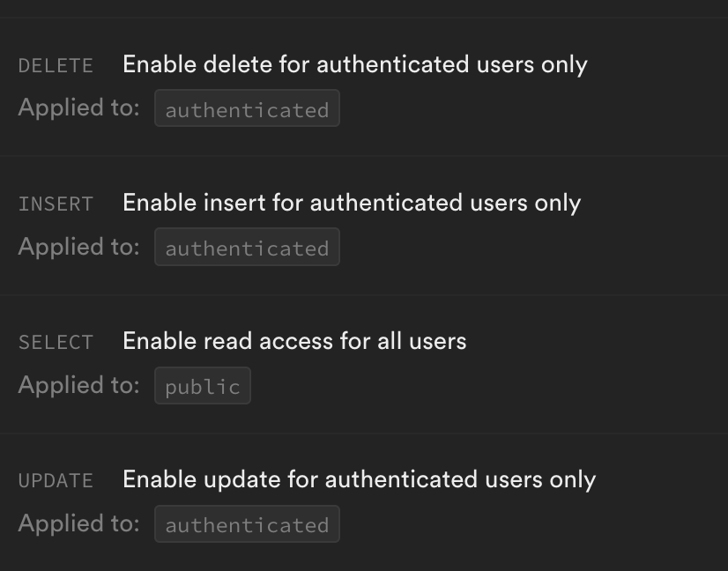728x571 pixels.
Task: Click the SELECT command label
Action: coord(56,343)
